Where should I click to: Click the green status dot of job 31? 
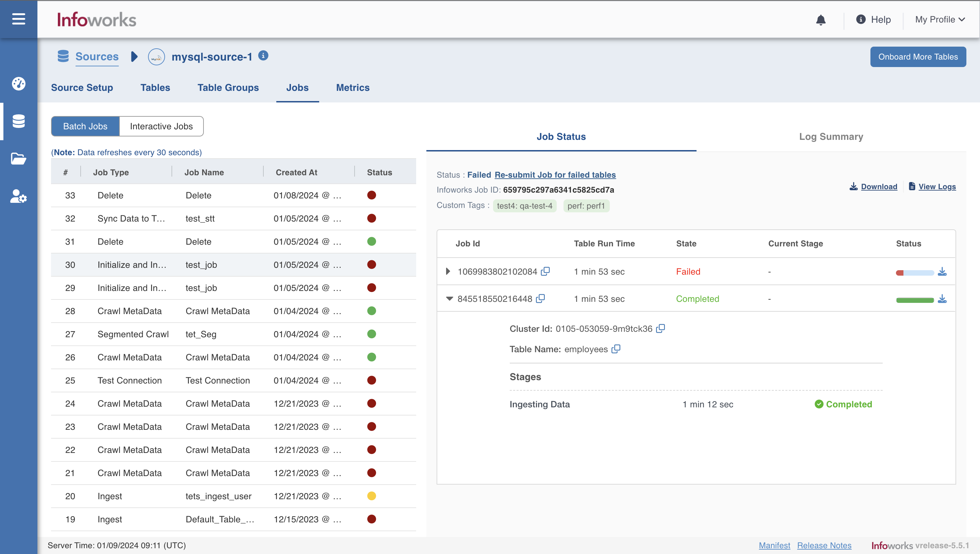(x=372, y=241)
